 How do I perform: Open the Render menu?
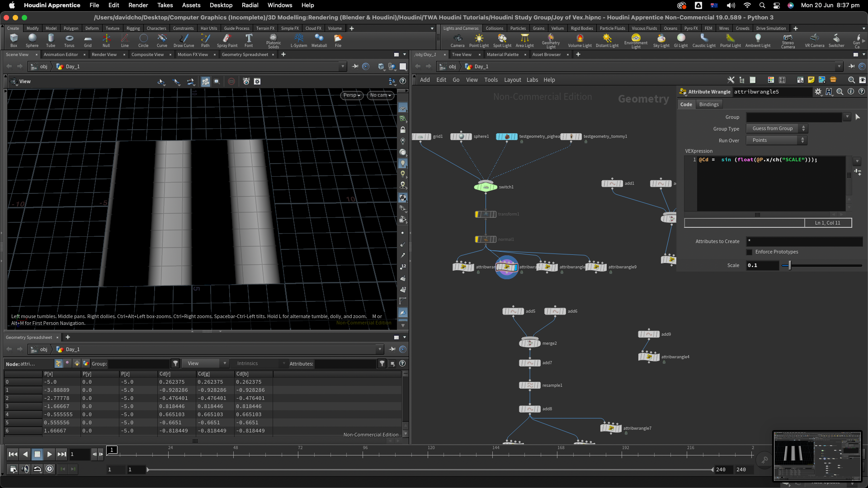click(x=138, y=5)
